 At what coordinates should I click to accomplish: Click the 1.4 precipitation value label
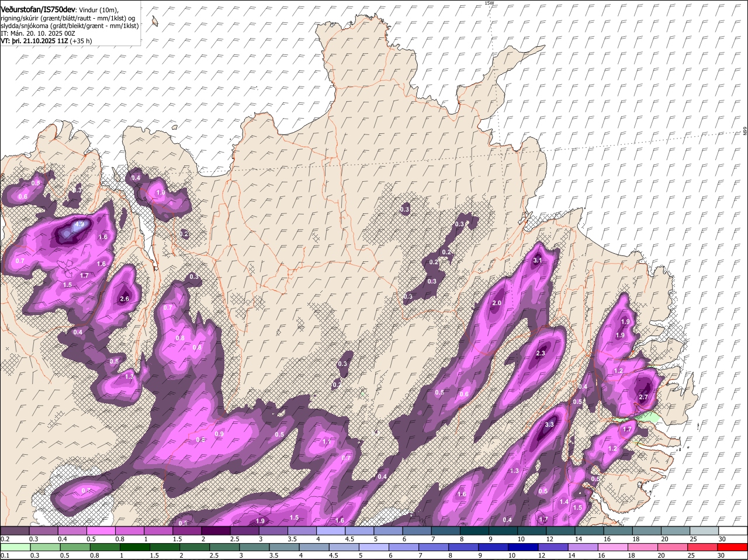pyautogui.click(x=564, y=502)
